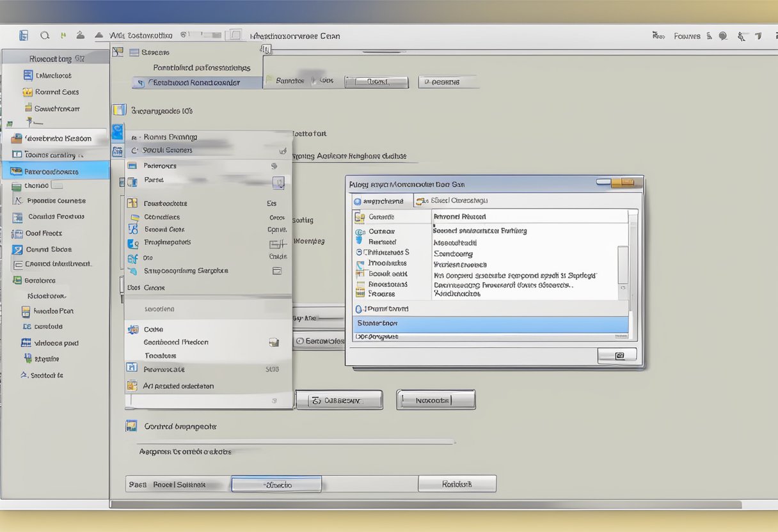Viewport: 778px width, 532px height.
Task: Switch to the 'awgrcherne' tab in dialog
Action: pos(379,201)
